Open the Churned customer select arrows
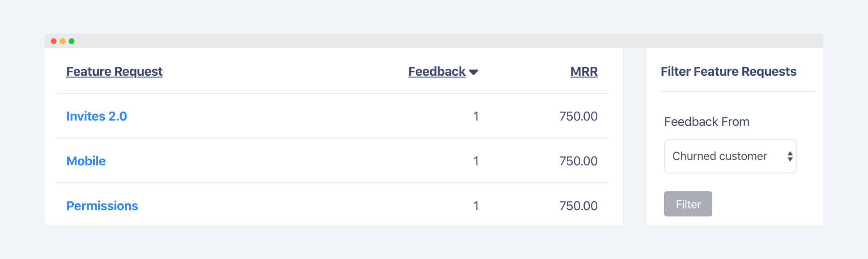 click(x=790, y=156)
